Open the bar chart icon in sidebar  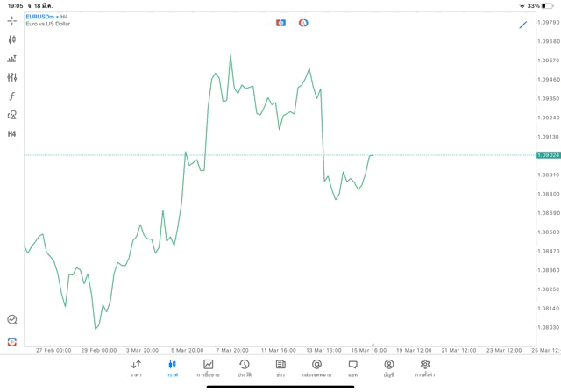(x=12, y=59)
